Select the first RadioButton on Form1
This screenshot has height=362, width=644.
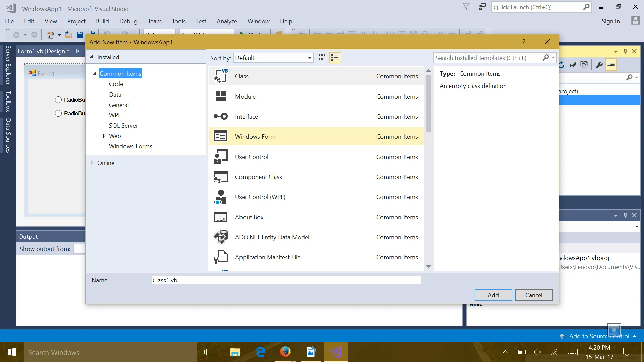pyautogui.click(x=58, y=100)
